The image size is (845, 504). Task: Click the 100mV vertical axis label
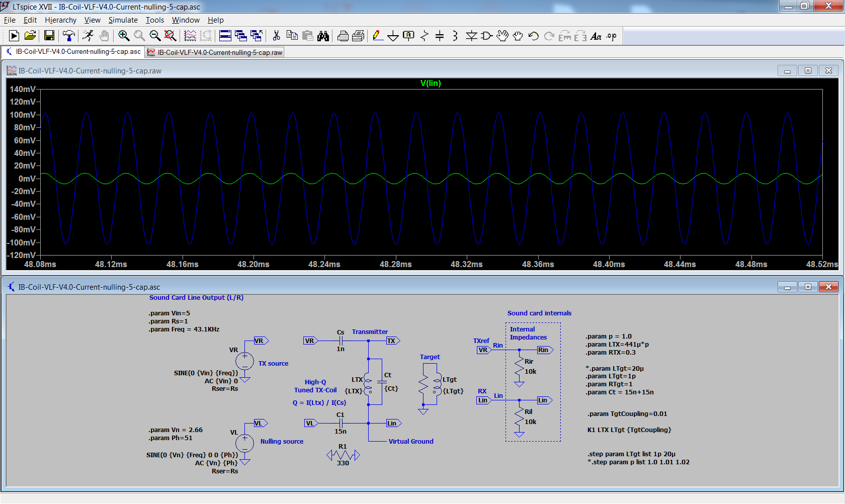point(23,115)
